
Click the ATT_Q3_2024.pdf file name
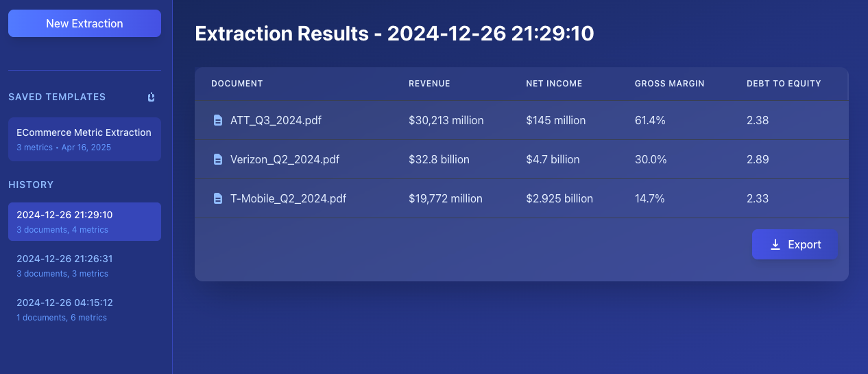click(276, 121)
